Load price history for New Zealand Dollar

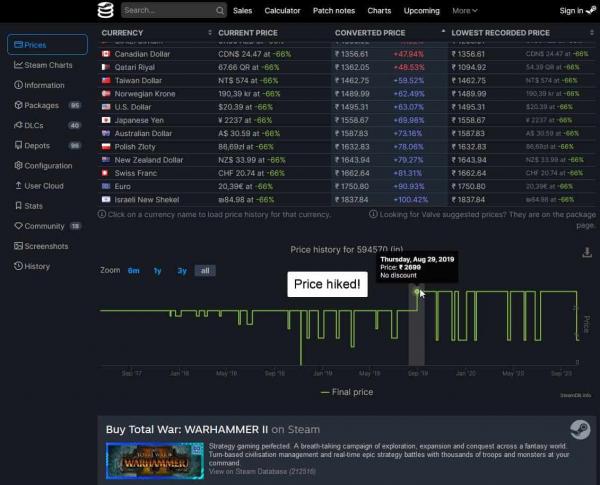coord(149,160)
